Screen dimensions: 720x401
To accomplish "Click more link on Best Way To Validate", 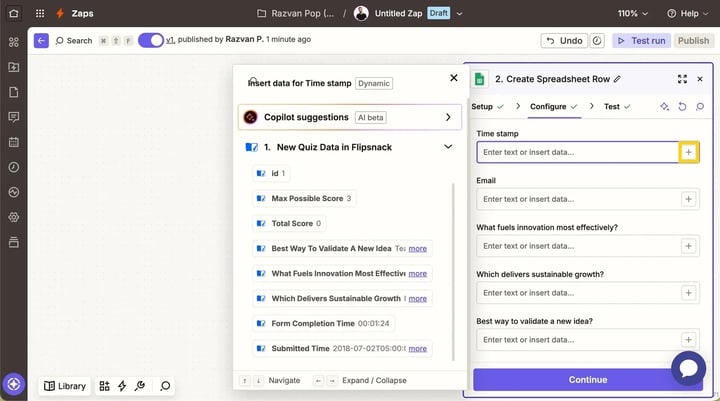I will 417,249.
